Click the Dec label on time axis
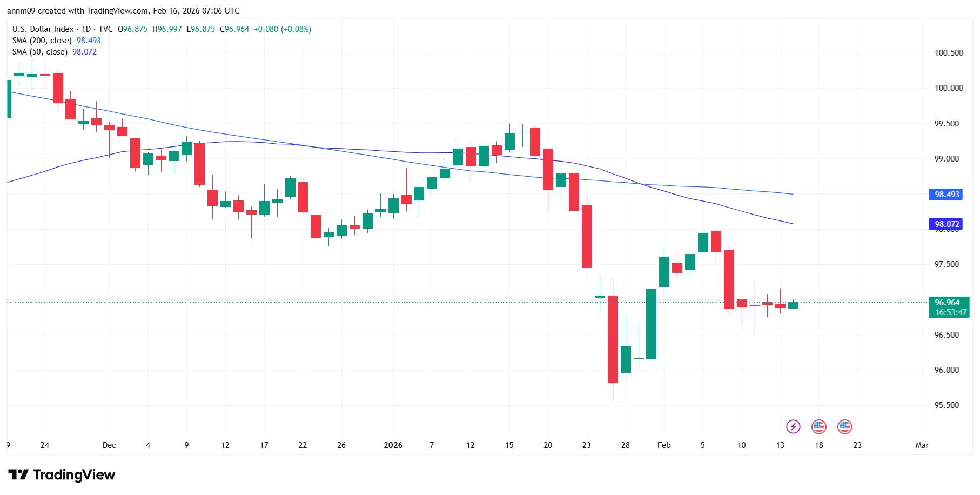Image resolution: width=980 pixels, height=495 pixels. (x=109, y=445)
